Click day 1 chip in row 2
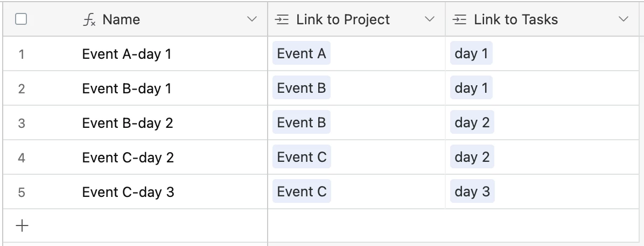 click(471, 88)
